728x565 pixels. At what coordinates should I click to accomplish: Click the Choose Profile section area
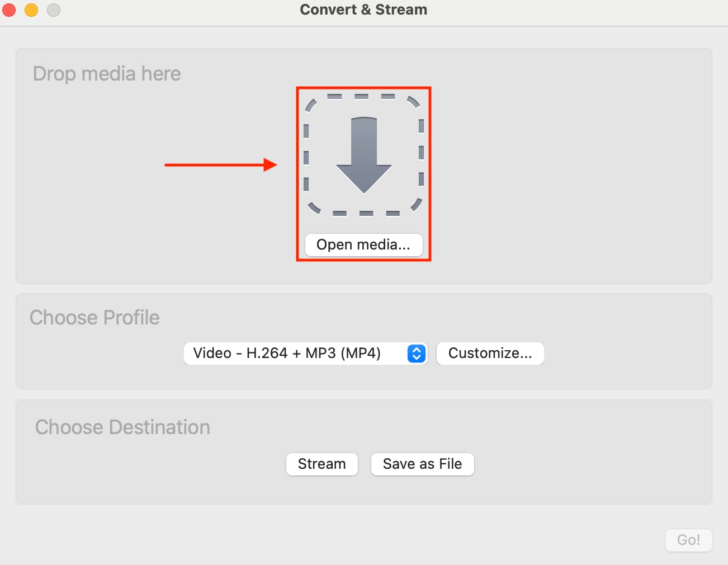pos(95,317)
